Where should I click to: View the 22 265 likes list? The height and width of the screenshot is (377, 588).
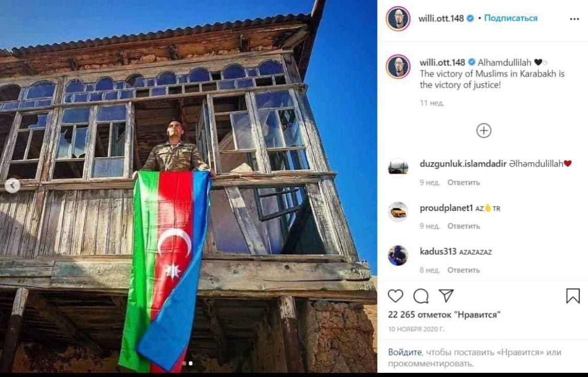coord(444,314)
